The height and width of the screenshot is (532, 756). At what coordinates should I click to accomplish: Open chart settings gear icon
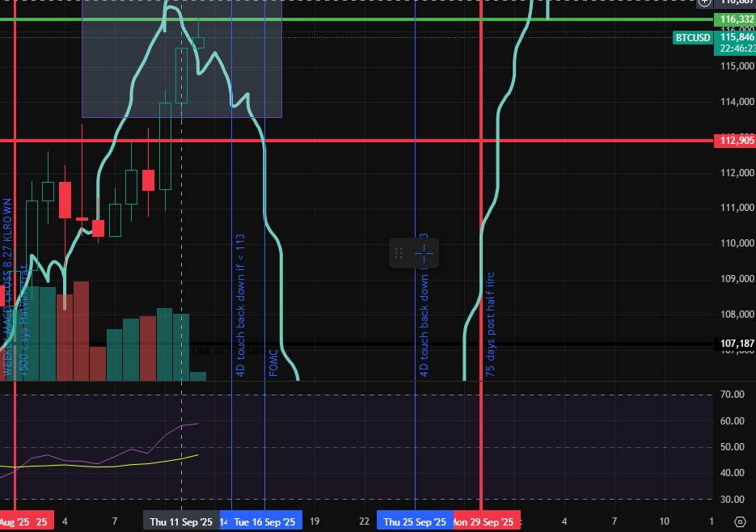[740, 521]
